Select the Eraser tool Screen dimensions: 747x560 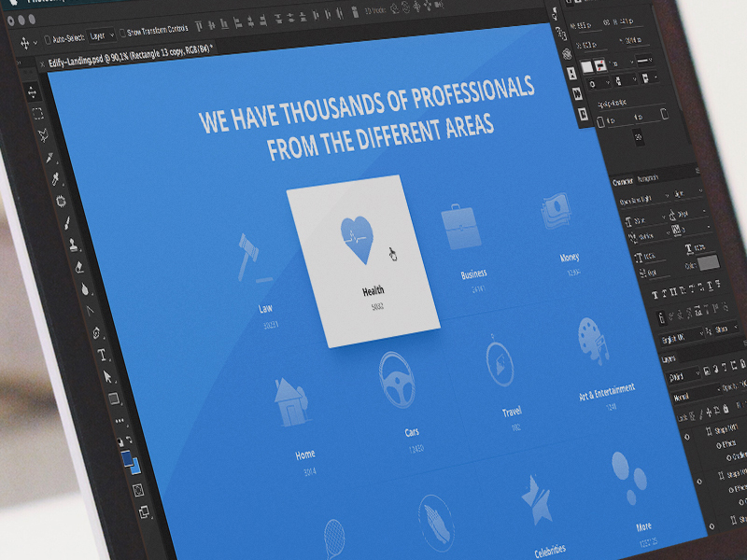point(79,267)
